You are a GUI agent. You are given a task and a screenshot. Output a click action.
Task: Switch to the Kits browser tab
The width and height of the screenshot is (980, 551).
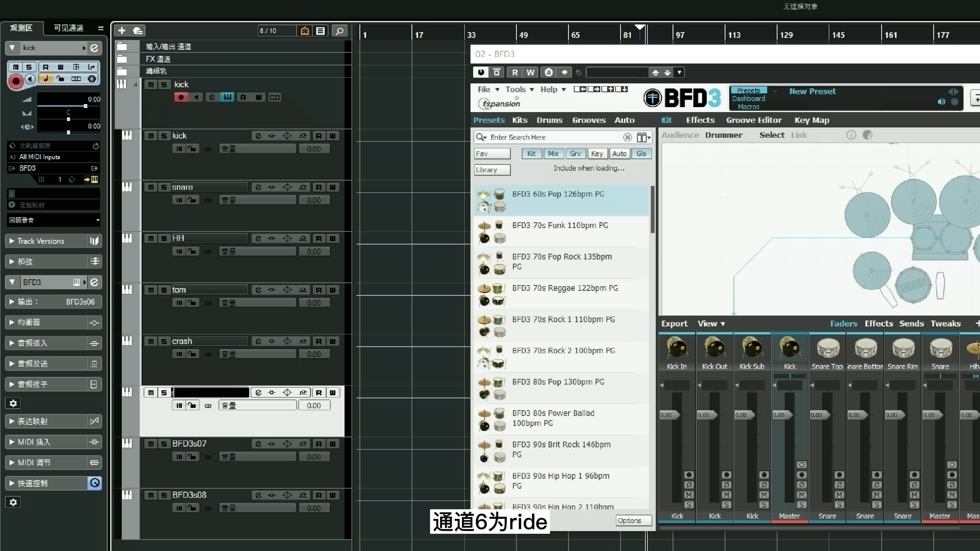click(x=520, y=120)
